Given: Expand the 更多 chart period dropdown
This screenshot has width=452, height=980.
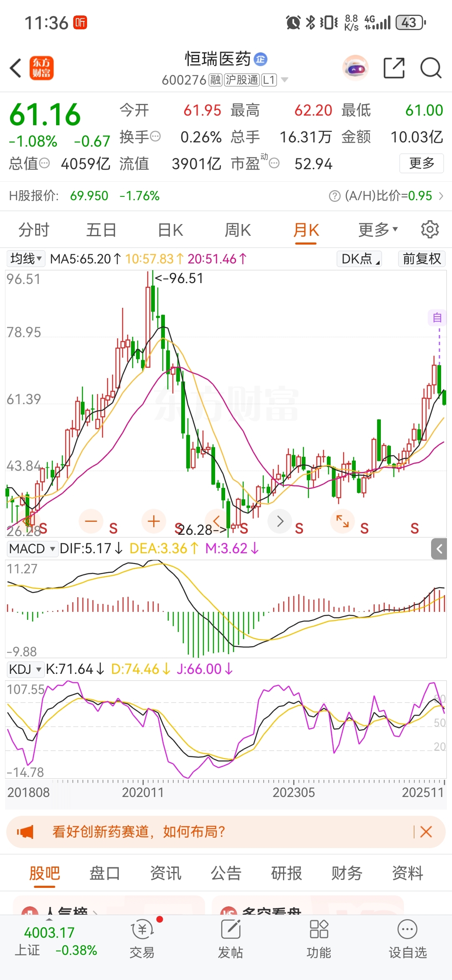Looking at the screenshot, I should tap(378, 230).
